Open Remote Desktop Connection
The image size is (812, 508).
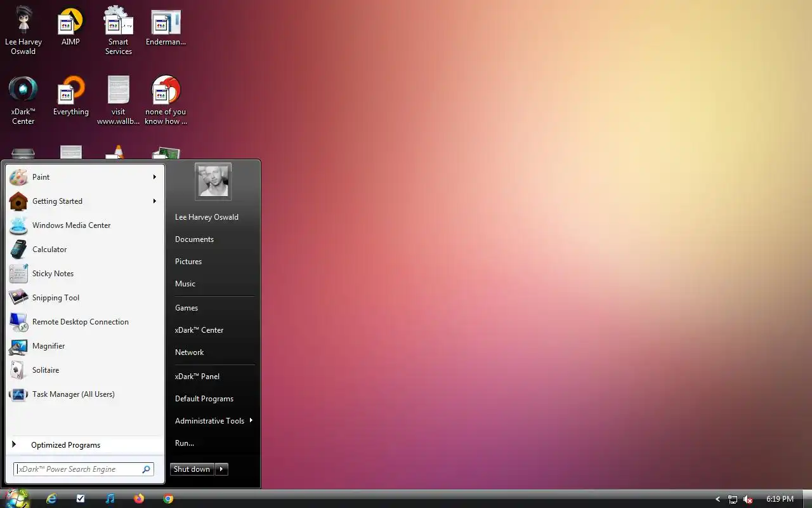(x=85, y=322)
